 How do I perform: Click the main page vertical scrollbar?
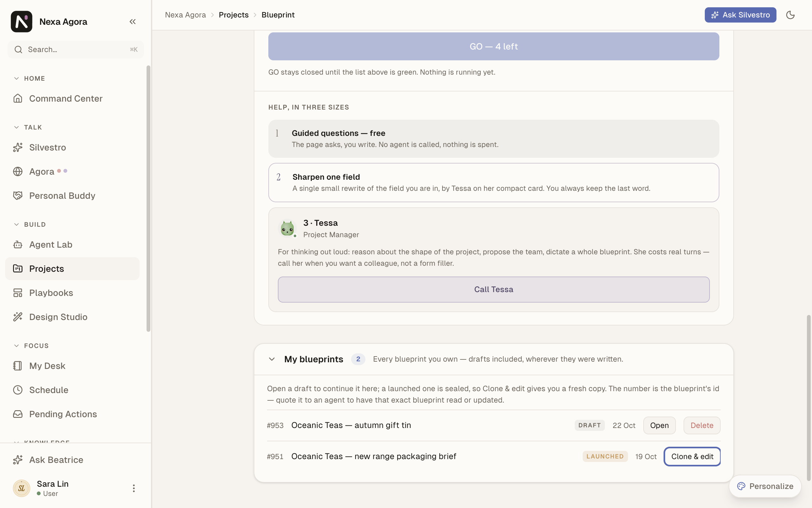coord(809,398)
